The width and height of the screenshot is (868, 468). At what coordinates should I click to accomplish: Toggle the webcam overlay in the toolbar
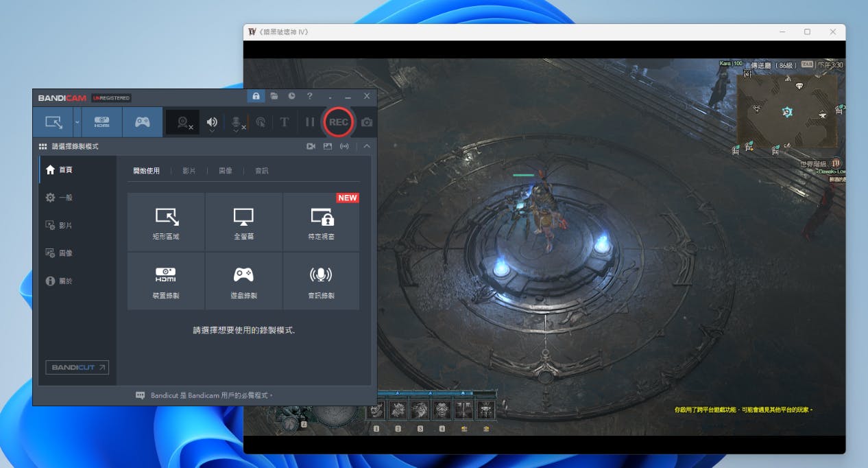[x=183, y=122]
